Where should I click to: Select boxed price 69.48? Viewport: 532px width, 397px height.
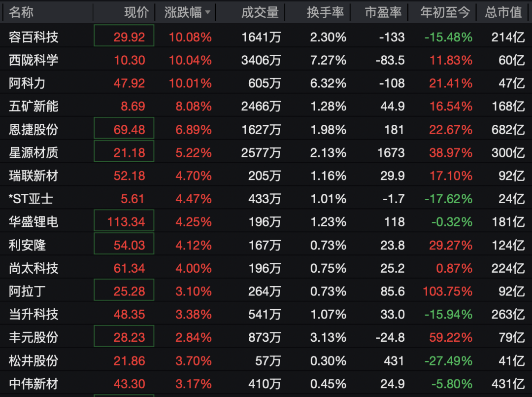124,128
